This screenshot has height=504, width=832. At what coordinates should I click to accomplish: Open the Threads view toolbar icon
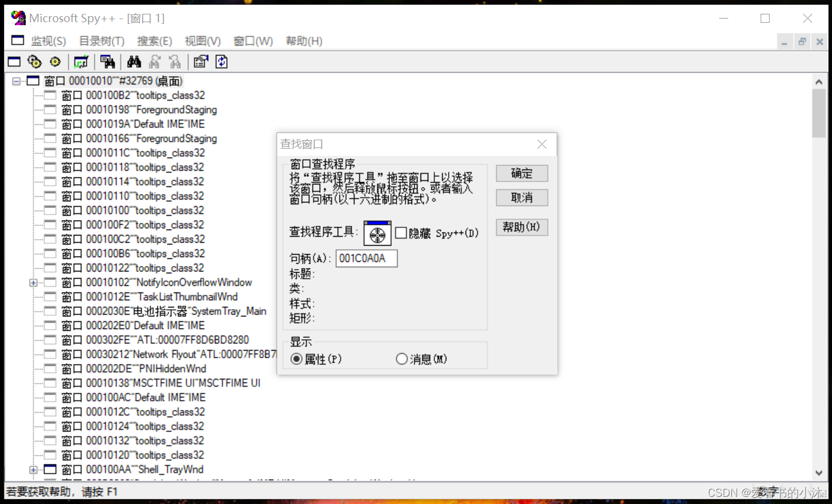pyautogui.click(x=55, y=62)
